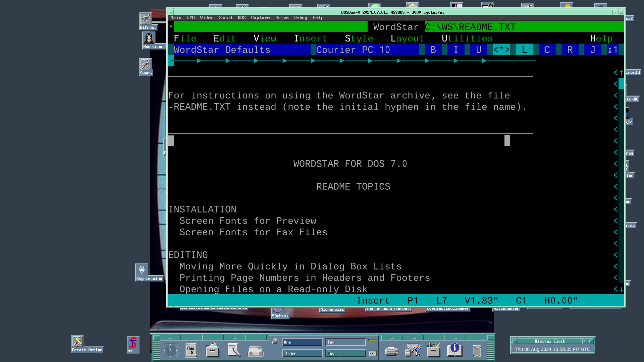Open the text editor note-and-pencil icon

pyautogui.click(x=234, y=350)
